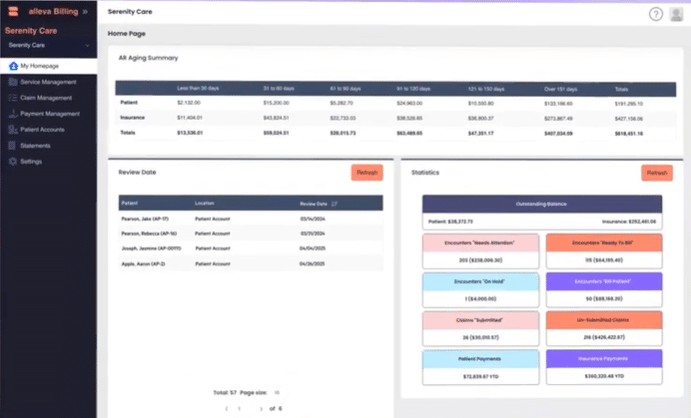Click Less than 30 days column header
691x418 pixels.
coord(198,88)
